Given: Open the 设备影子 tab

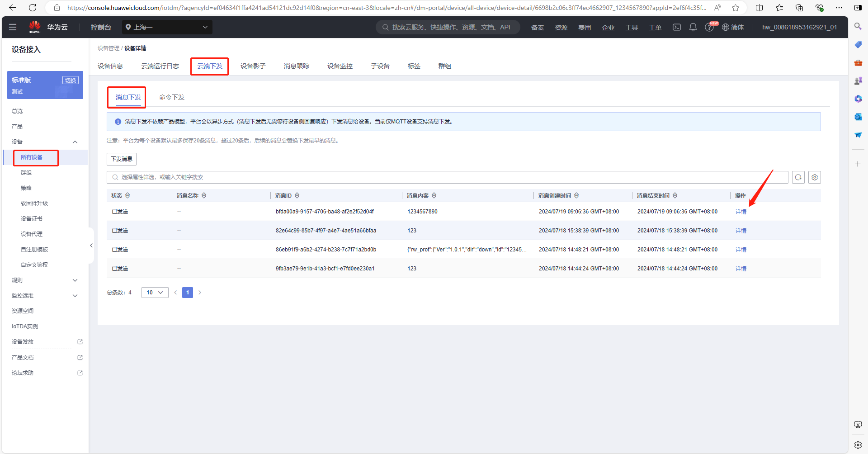Looking at the screenshot, I should coord(253,66).
